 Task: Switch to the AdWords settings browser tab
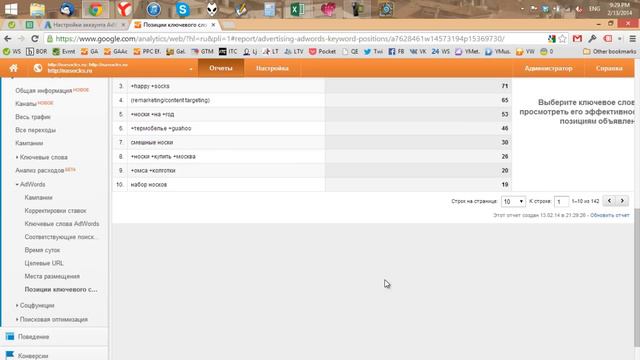[x=84, y=25]
